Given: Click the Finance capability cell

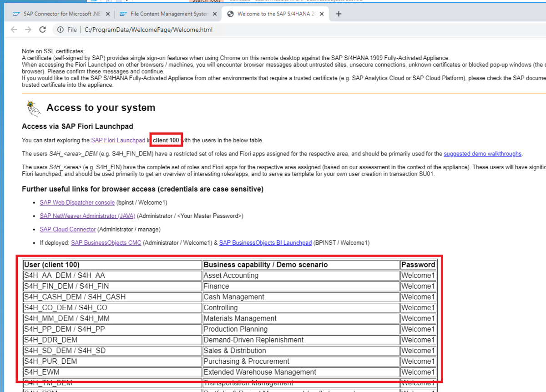Looking at the screenshot, I should (301, 286).
